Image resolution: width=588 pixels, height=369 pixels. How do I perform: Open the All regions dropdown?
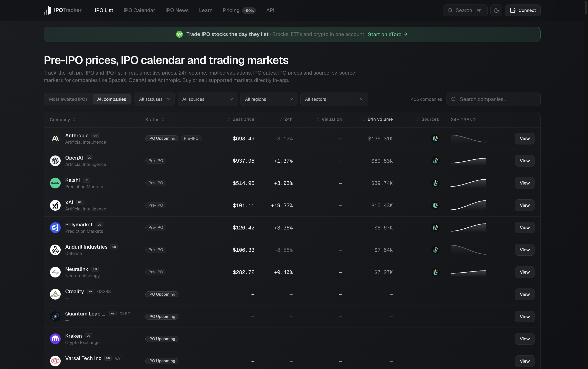[x=269, y=99]
